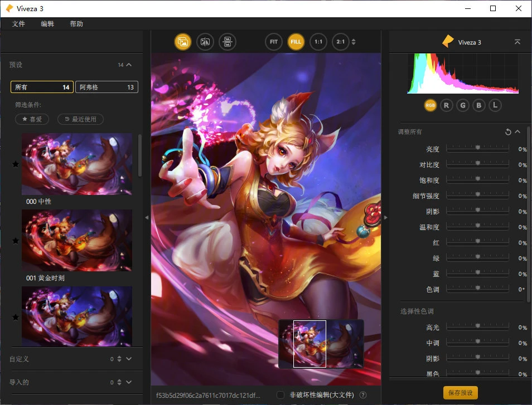Switch to the 阿弗格 preset tab
The height and width of the screenshot is (405, 532).
(107, 87)
